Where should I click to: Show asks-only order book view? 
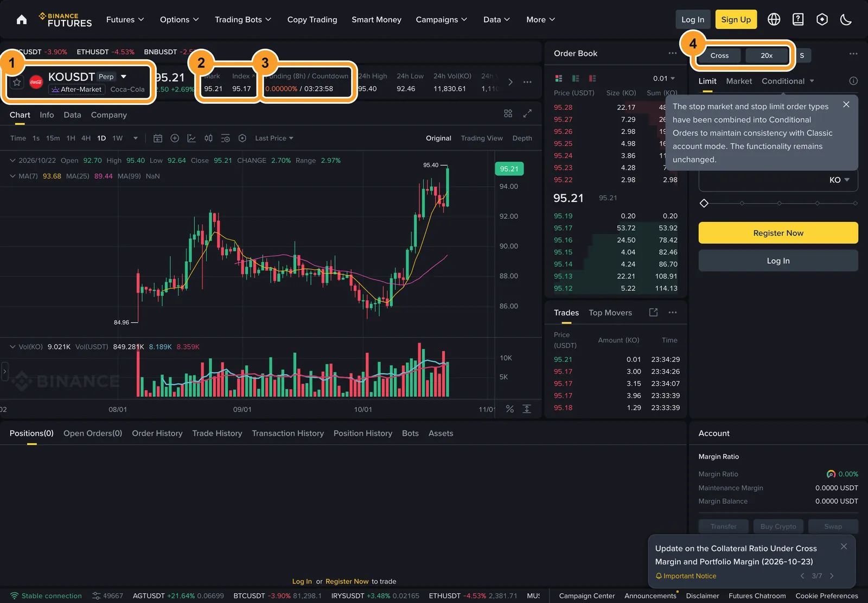592,79
